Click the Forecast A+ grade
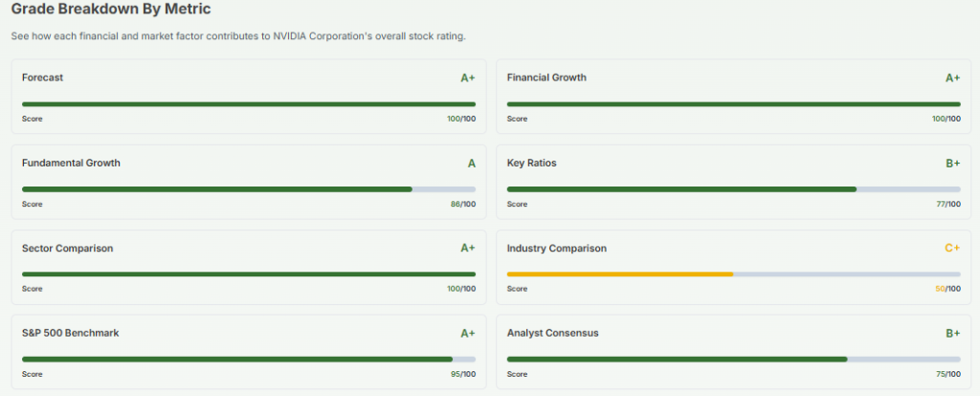The width and height of the screenshot is (980, 396). [468, 78]
